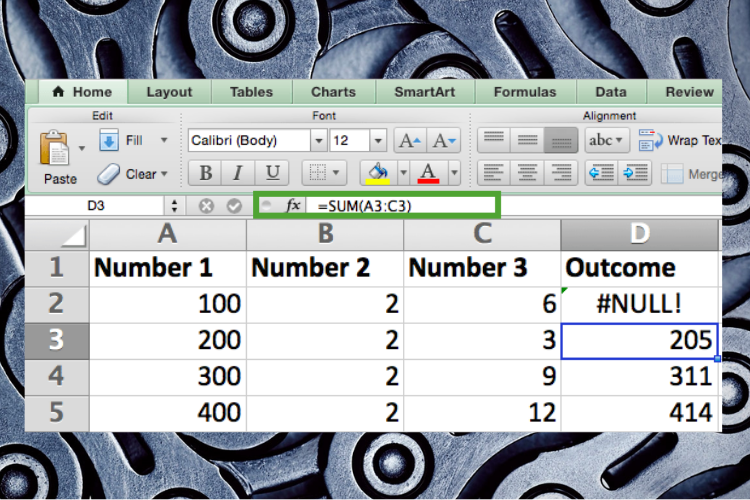
Task: Select the cell showing #NULL!
Action: 640,304
